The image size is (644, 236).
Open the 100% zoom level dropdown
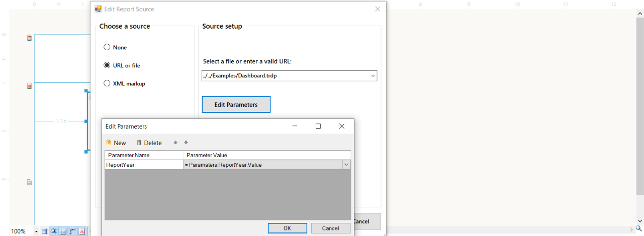pyautogui.click(x=36, y=231)
